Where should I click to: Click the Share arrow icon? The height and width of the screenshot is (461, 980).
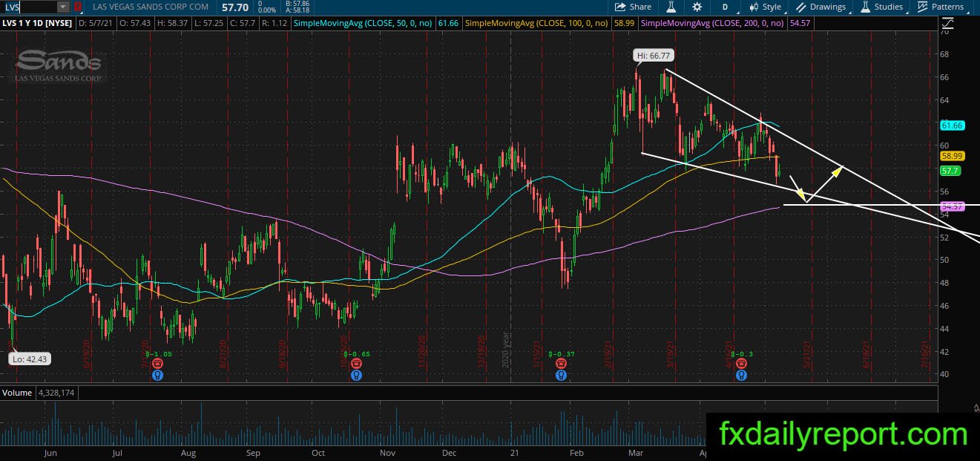click(620, 7)
